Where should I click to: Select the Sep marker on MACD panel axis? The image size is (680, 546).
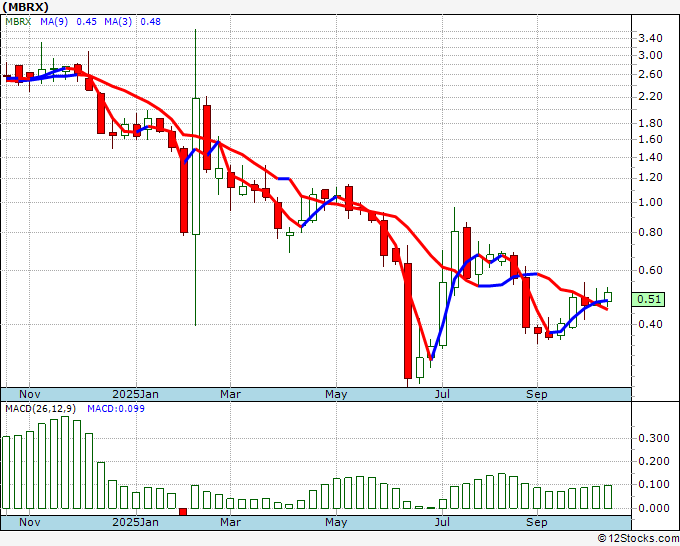[537, 522]
